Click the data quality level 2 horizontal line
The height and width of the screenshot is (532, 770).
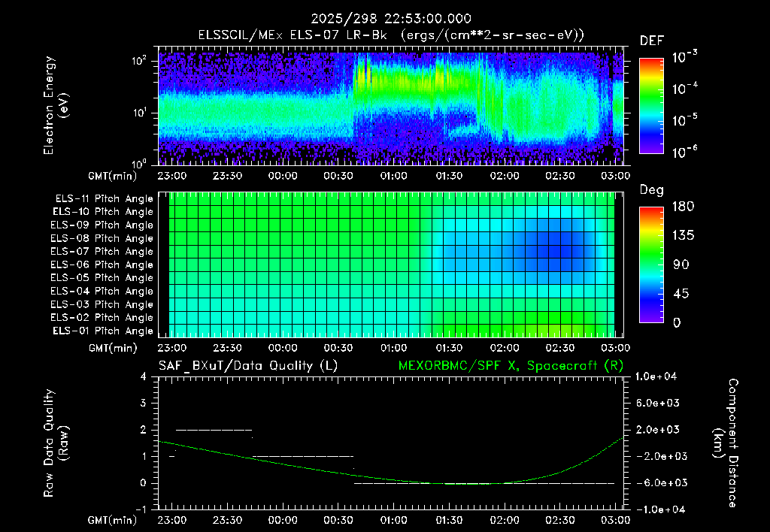coord(214,430)
